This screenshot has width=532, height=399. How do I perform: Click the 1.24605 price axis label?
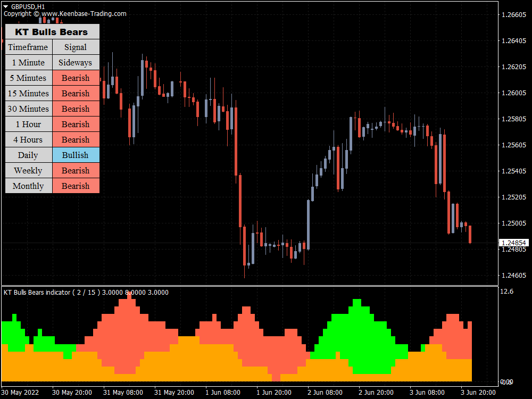pos(514,275)
